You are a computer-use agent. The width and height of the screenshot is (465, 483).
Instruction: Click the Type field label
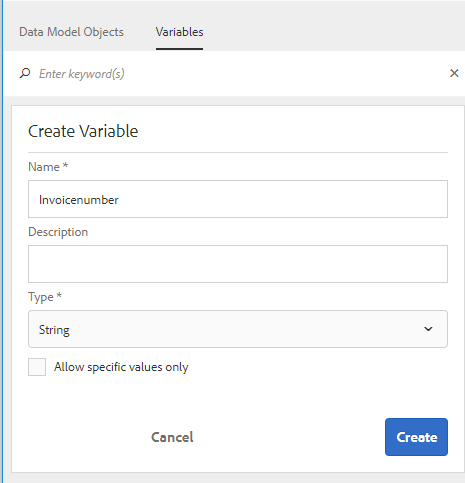click(x=45, y=297)
